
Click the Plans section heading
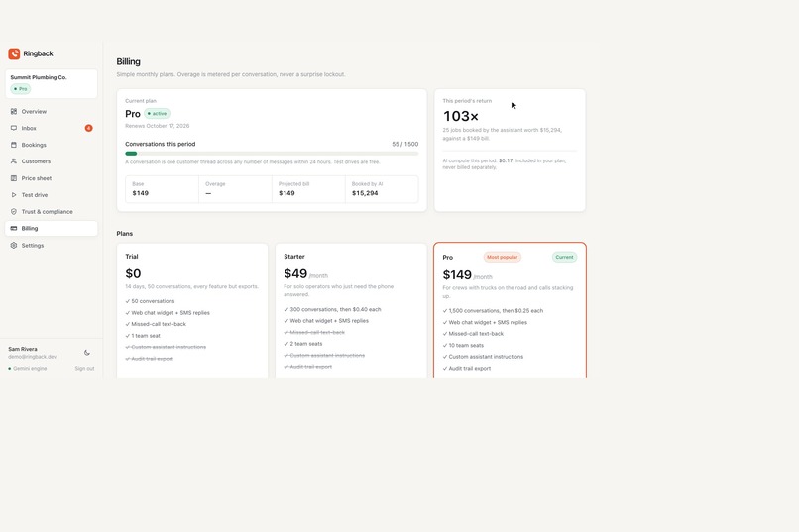124,233
